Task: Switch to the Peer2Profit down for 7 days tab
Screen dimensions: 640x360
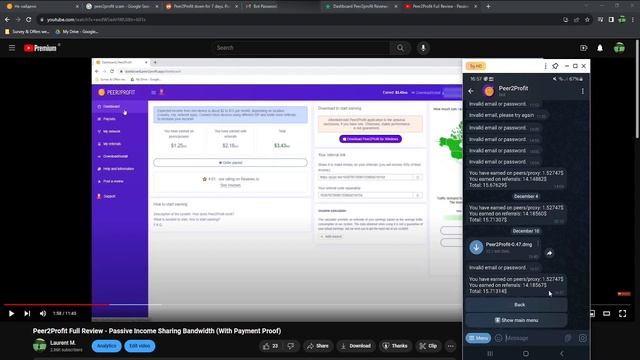Action: (x=201, y=7)
